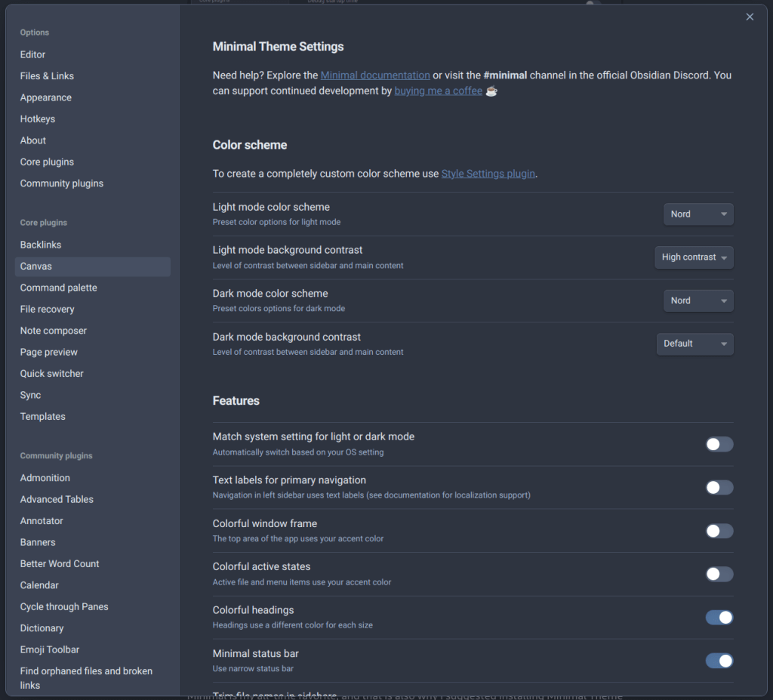Viewport: 773px width, 700px height.
Task: Open Dark mode color scheme dropdown
Action: 698,301
